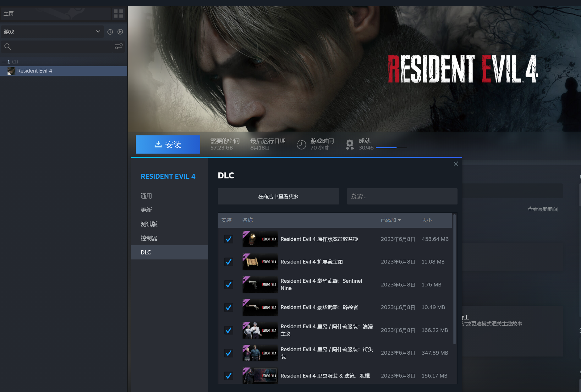The image size is (581, 392).
Task: Toggle Sentinel Nine DLC install checkbox
Action: tap(229, 285)
